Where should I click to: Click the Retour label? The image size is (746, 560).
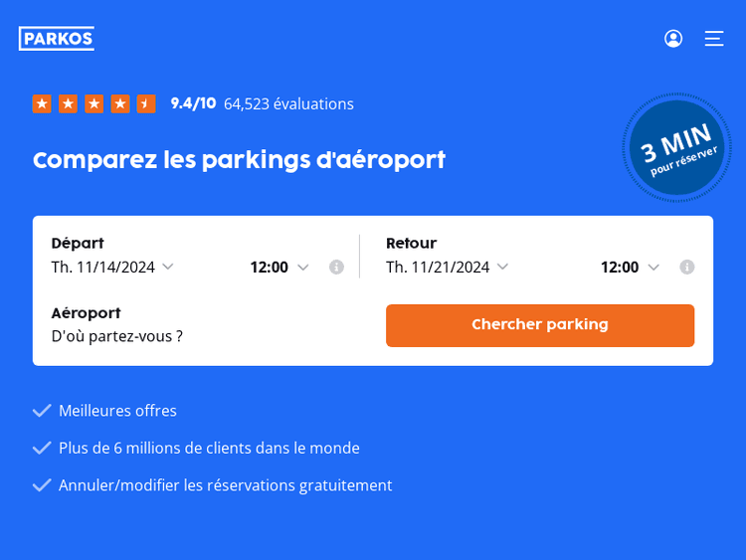click(x=411, y=243)
